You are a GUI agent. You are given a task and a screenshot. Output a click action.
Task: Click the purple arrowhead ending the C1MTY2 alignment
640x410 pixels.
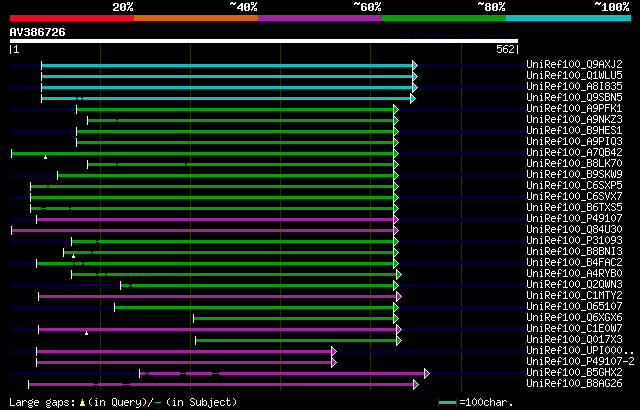(x=399, y=297)
